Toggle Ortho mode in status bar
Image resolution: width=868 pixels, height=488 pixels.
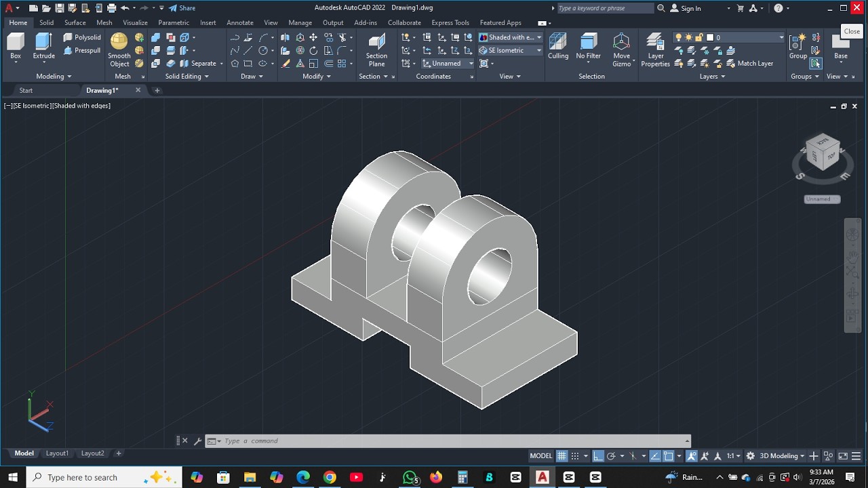click(x=597, y=455)
